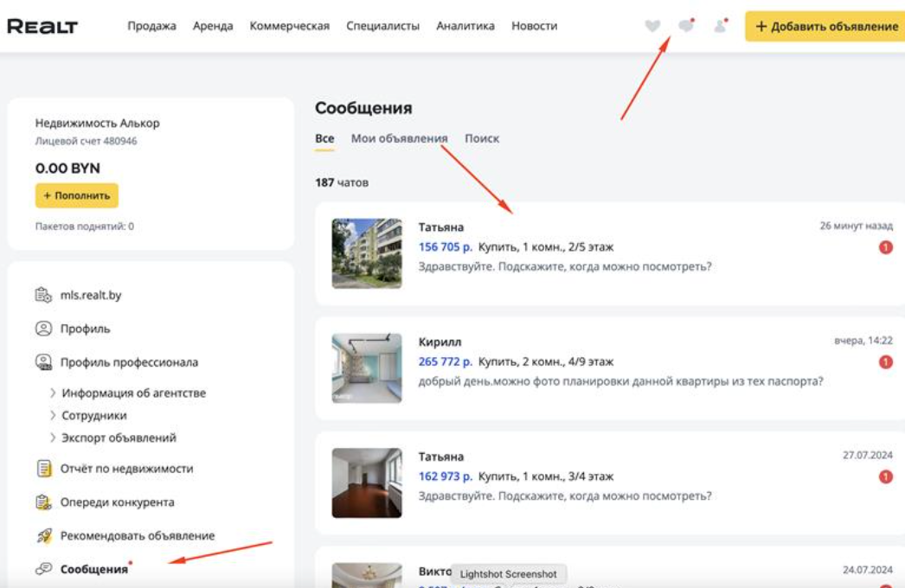Screen dimensions: 905x588
Task: Open Рекомендовать объявление link
Action: click(138, 535)
